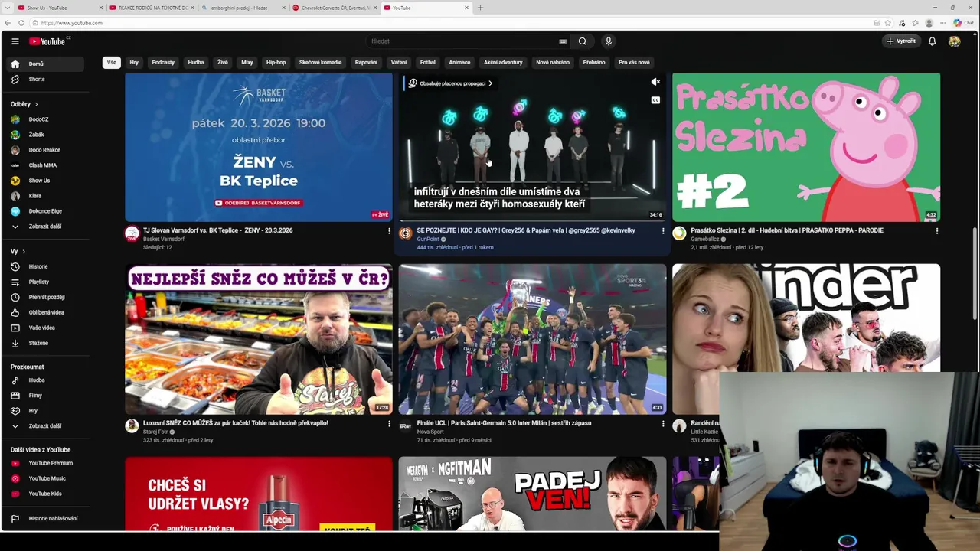Open Dodo Reakce subscription channel
Viewport: 980px width, 551px height.
pyautogui.click(x=46, y=150)
